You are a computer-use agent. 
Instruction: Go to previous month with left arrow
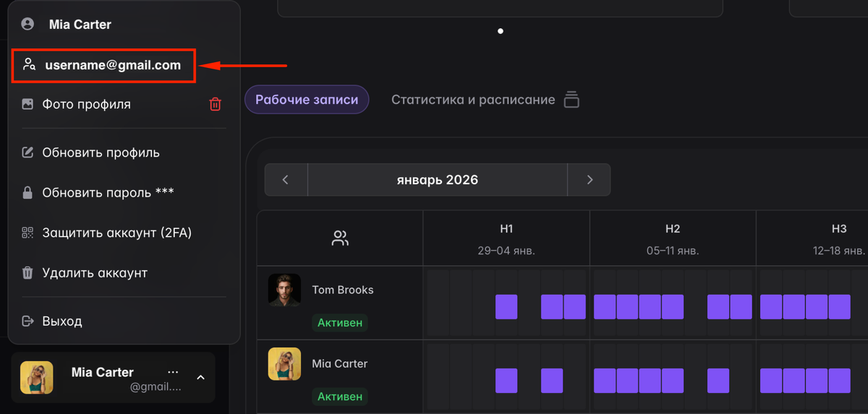285,180
